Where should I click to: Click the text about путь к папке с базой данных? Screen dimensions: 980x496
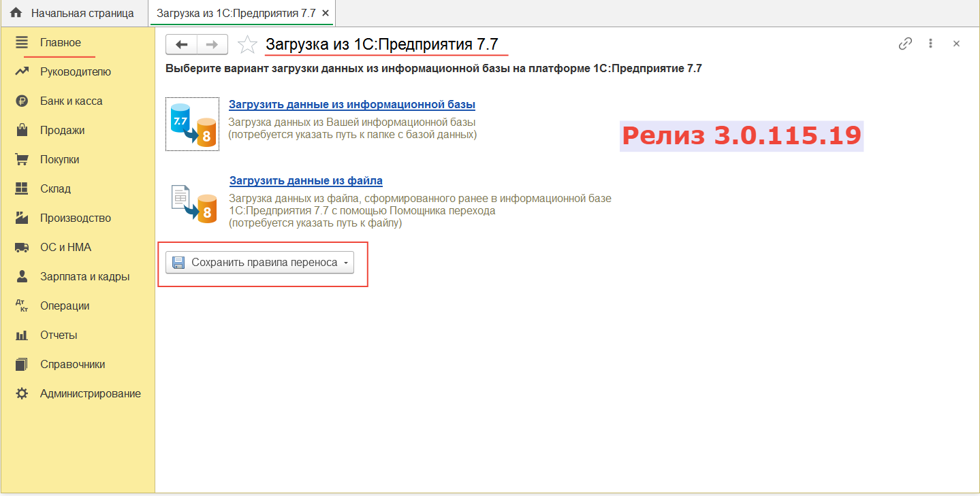tap(353, 135)
